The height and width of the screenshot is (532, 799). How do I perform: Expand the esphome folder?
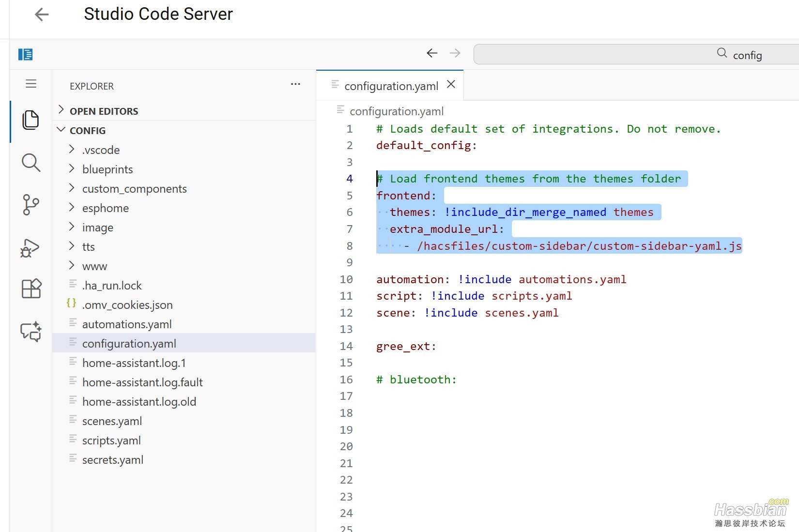(105, 208)
